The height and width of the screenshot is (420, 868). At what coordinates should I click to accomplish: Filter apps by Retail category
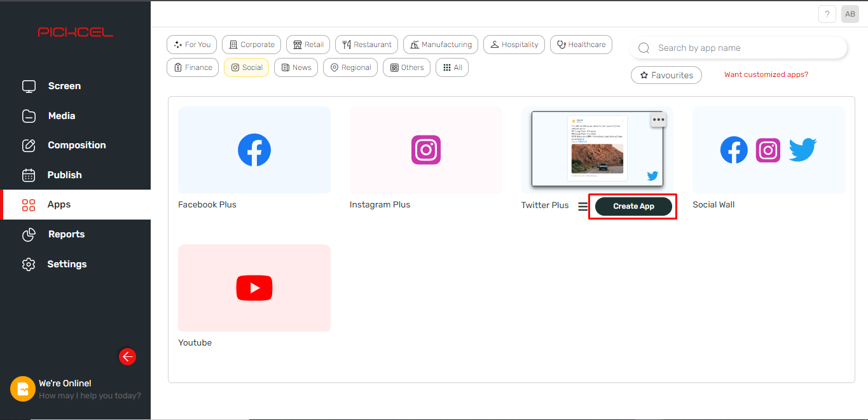coord(308,45)
